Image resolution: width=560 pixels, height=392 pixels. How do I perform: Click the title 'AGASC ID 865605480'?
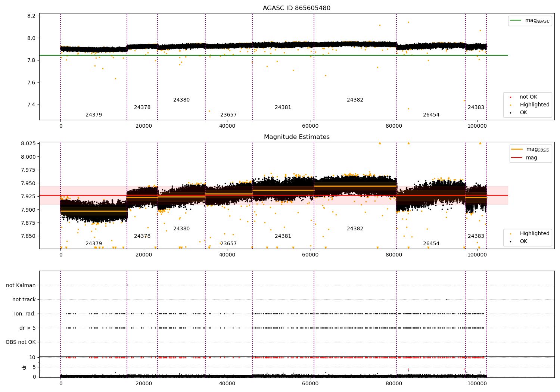click(x=296, y=8)
